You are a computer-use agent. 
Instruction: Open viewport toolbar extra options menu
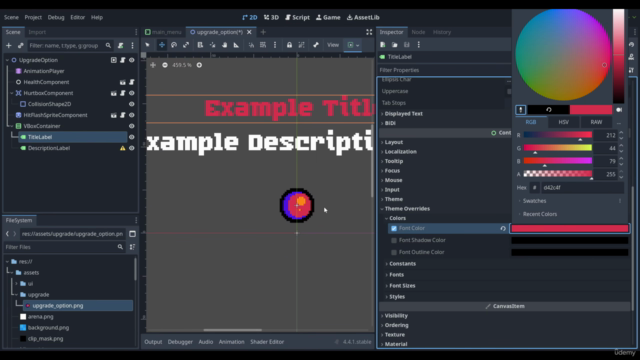(x=275, y=45)
